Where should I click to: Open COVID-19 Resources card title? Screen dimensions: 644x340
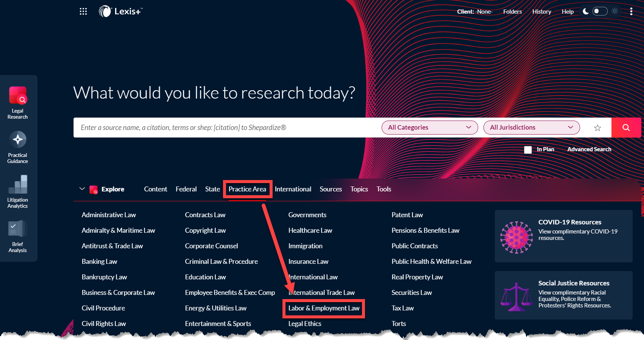pyautogui.click(x=570, y=222)
